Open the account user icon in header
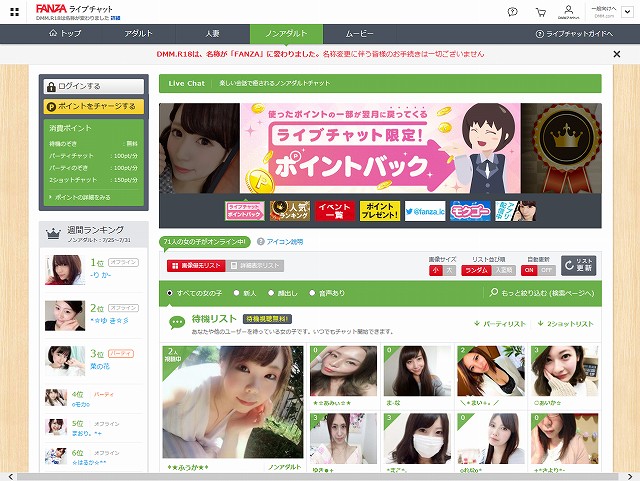The width and height of the screenshot is (640, 481). pyautogui.click(x=567, y=12)
